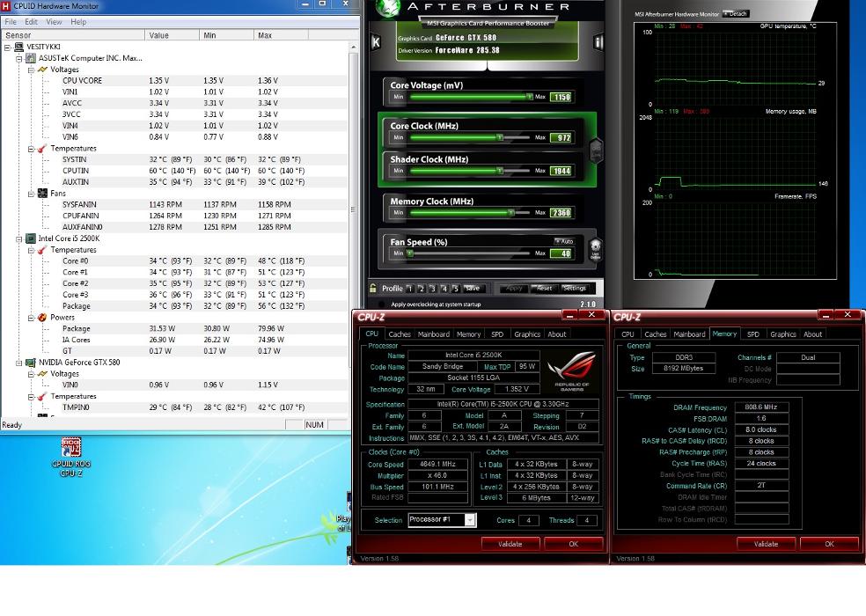Open the Edit menu in HWMonitor
The width and height of the screenshot is (866, 616).
(x=31, y=22)
